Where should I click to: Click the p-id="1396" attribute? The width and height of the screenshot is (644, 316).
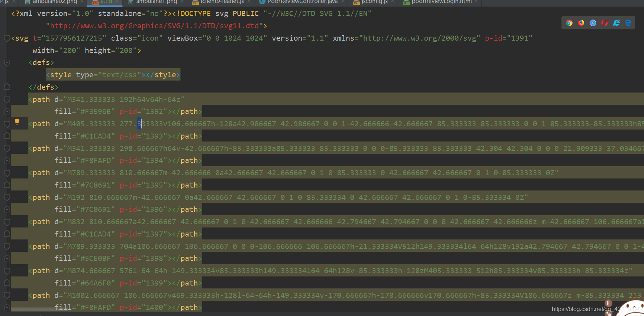point(144,209)
